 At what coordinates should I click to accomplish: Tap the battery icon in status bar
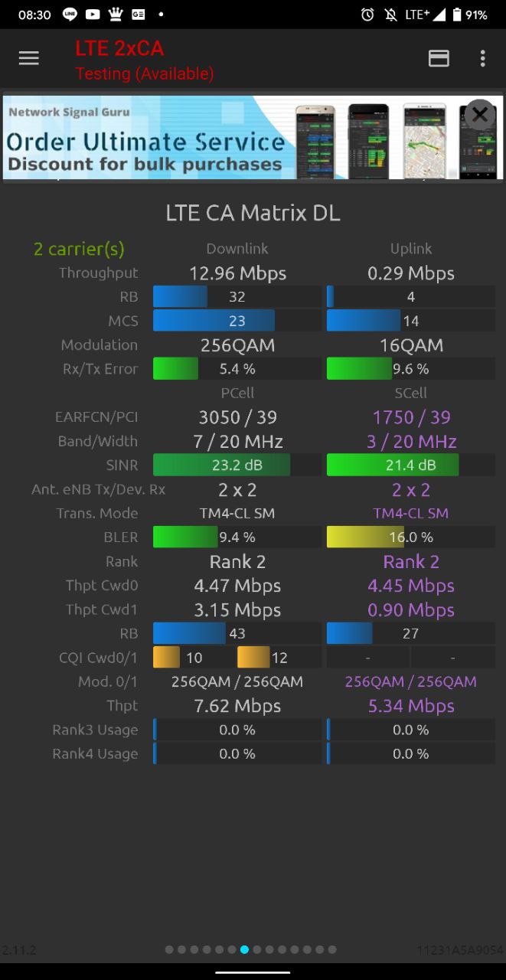[457, 15]
